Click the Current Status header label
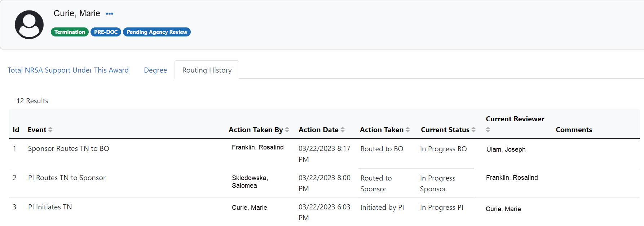This screenshot has width=644, height=226. [445, 130]
